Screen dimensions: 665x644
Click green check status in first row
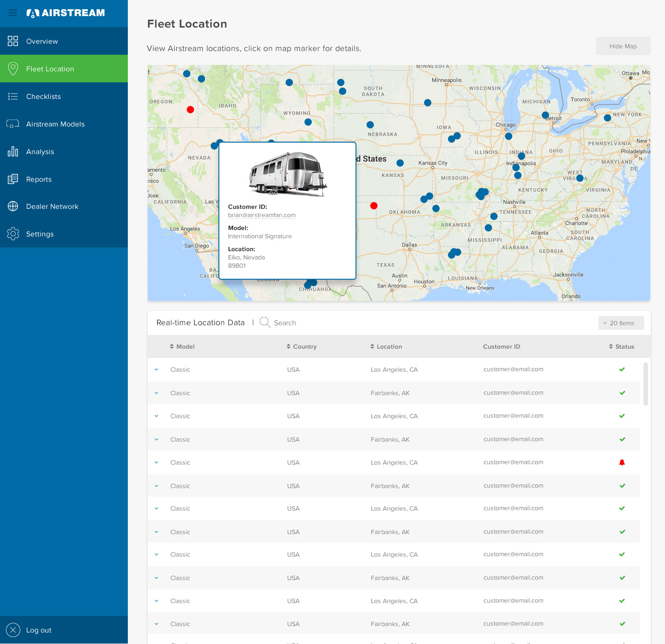[x=622, y=369]
